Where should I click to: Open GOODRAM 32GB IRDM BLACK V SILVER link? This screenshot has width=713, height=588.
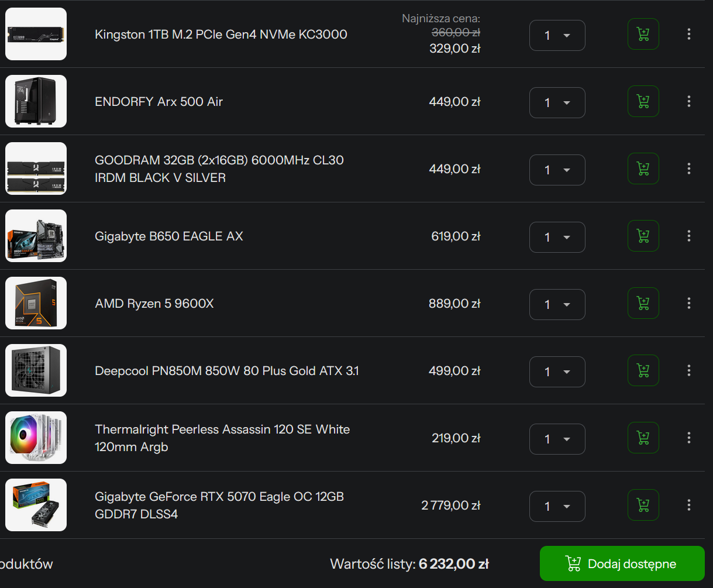tap(219, 169)
